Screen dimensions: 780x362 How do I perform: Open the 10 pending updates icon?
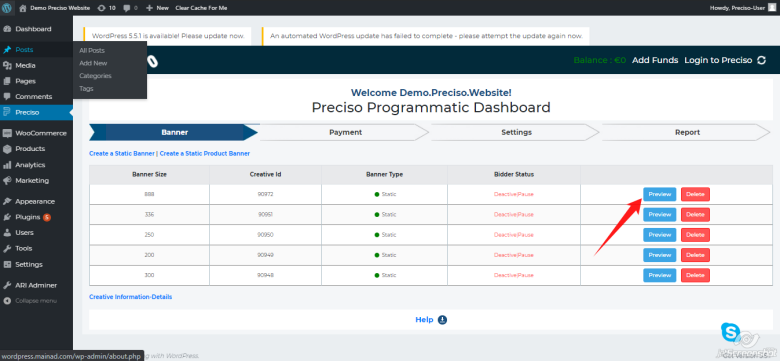tap(107, 8)
